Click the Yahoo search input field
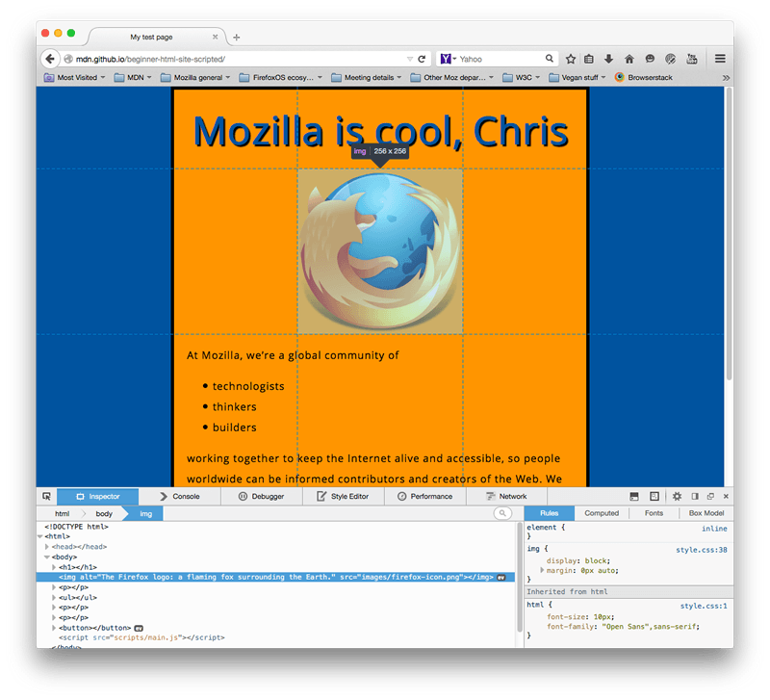Viewport: 770px width, 700px height. pos(499,59)
